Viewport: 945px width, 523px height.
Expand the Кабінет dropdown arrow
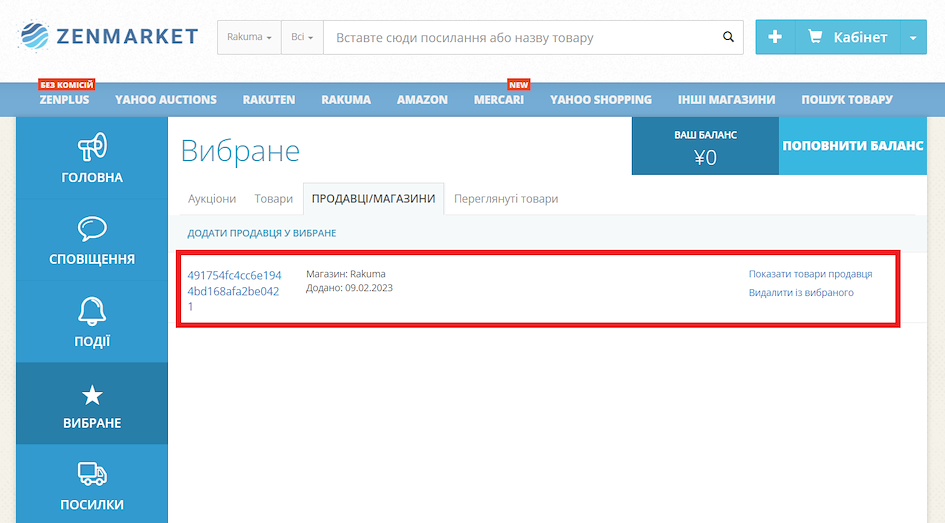pos(913,37)
